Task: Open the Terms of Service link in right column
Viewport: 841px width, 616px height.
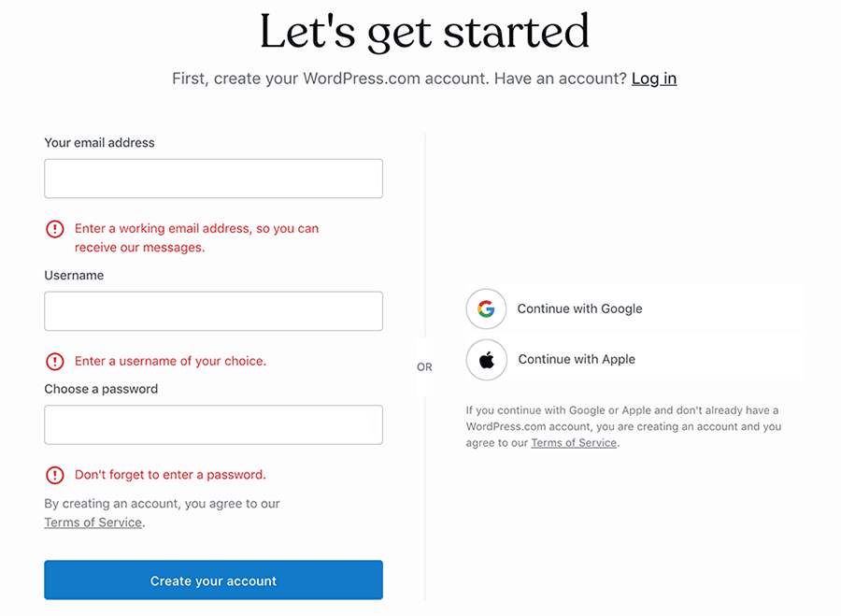Action: (x=574, y=443)
